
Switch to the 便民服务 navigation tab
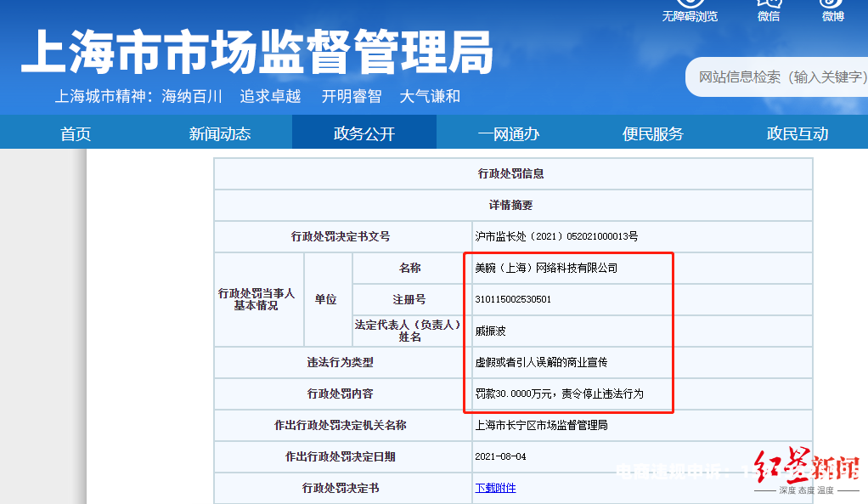tap(652, 133)
